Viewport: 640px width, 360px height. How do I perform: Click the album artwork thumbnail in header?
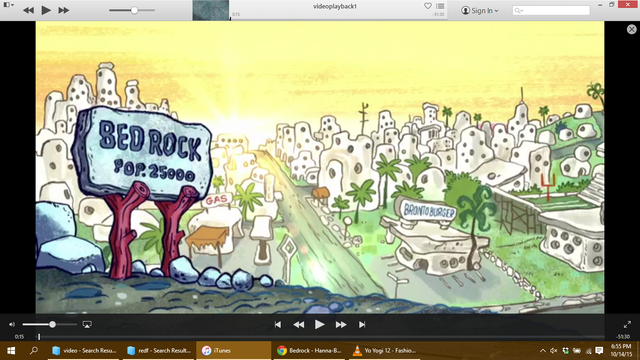211,10
